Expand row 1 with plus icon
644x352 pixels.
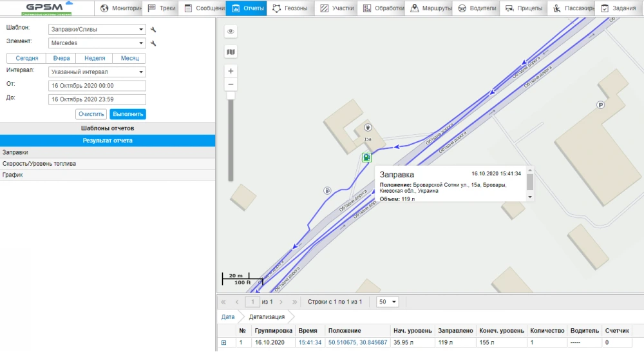click(x=224, y=342)
